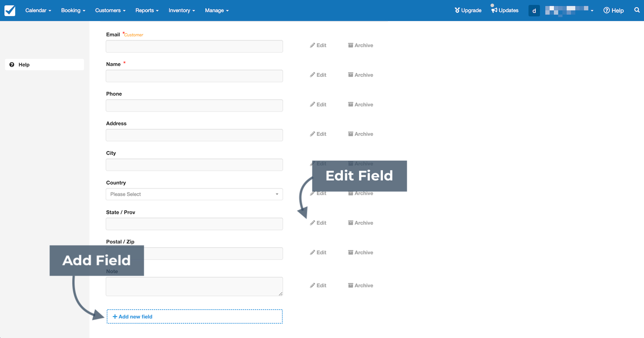Edit the State / Prov field
The width and height of the screenshot is (644, 338).
[x=318, y=223]
